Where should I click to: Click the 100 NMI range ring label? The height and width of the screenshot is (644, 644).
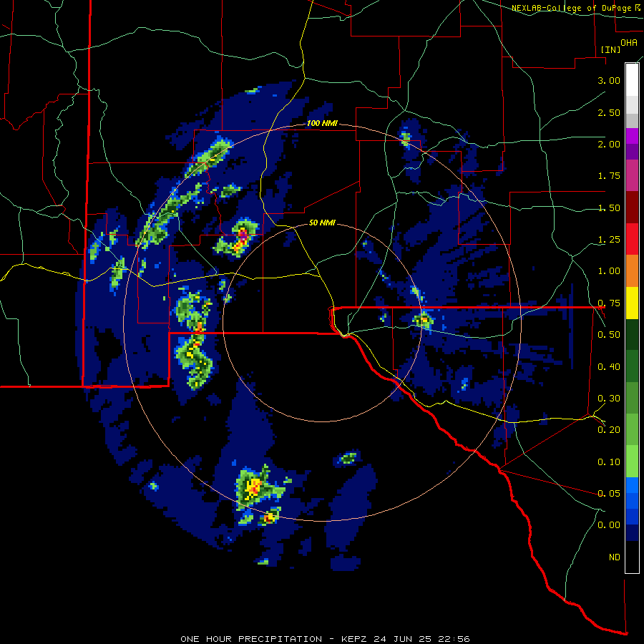(322, 123)
